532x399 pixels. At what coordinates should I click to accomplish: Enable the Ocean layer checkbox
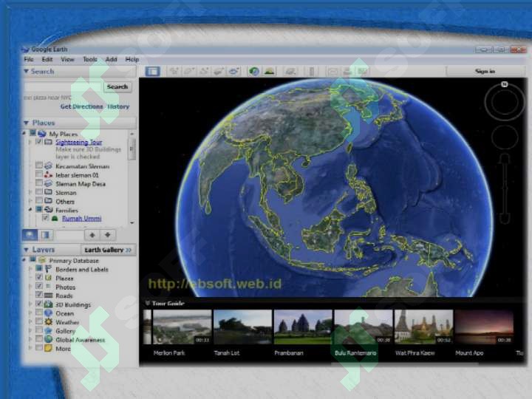pos(39,313)
